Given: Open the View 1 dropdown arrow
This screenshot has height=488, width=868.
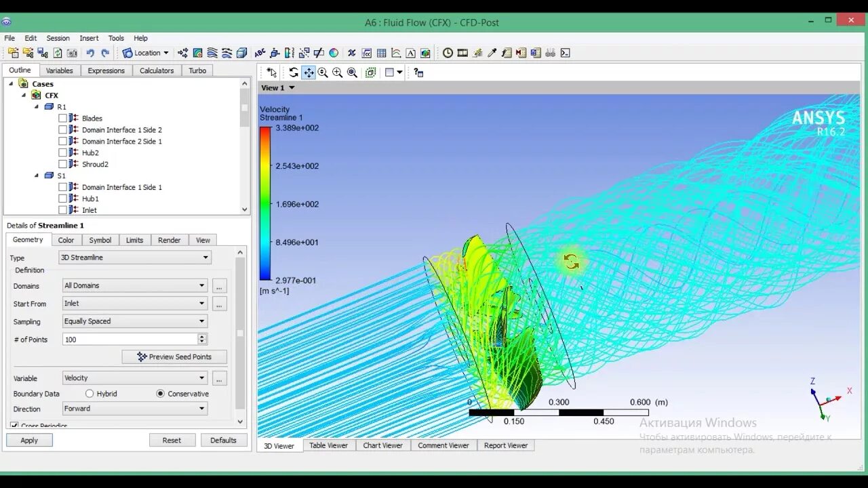Looking at the screenshot, I should click(x=292, y=88).
